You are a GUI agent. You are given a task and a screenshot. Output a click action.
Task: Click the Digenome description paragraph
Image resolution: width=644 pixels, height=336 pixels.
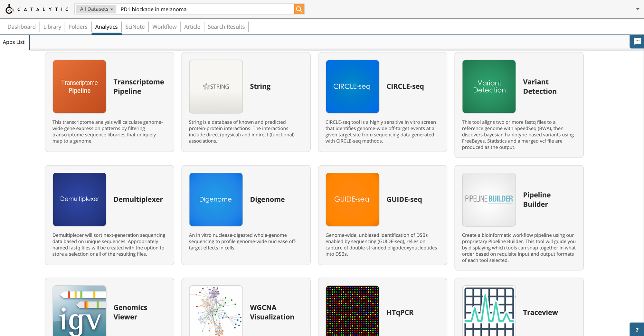coord(243,241)
